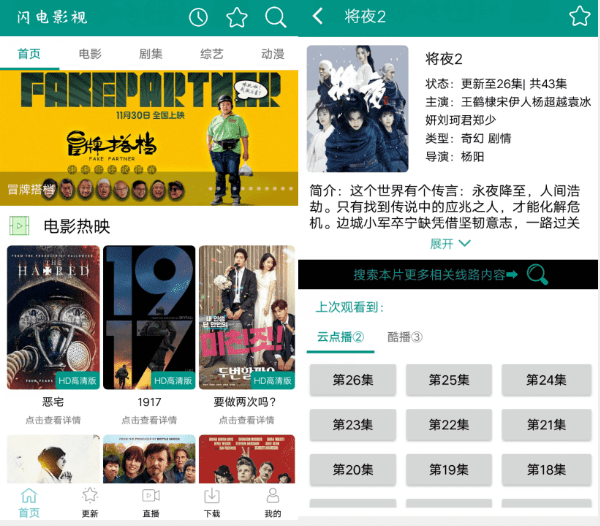
Task: Open the 将夜2 cover poster
Action: (x=357, y=109)
